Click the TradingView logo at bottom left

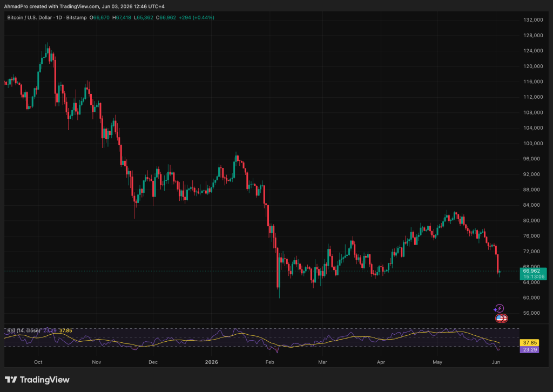click(37, 380)
